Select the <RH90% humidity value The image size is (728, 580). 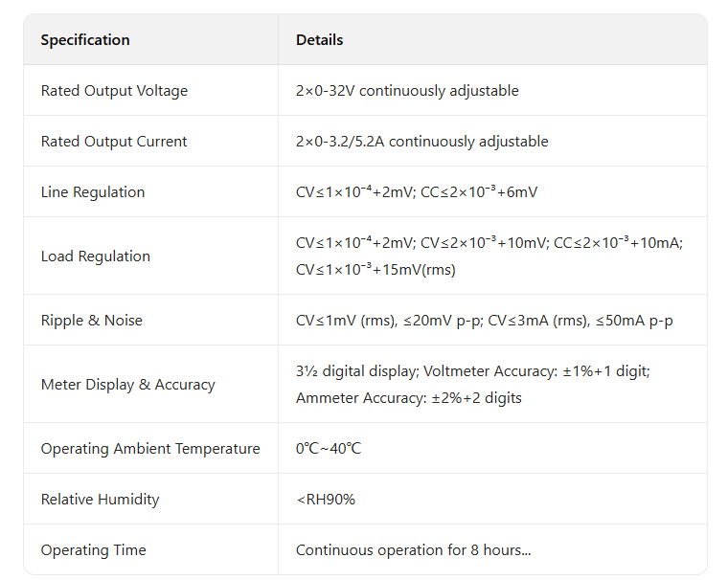pos(326,500)
